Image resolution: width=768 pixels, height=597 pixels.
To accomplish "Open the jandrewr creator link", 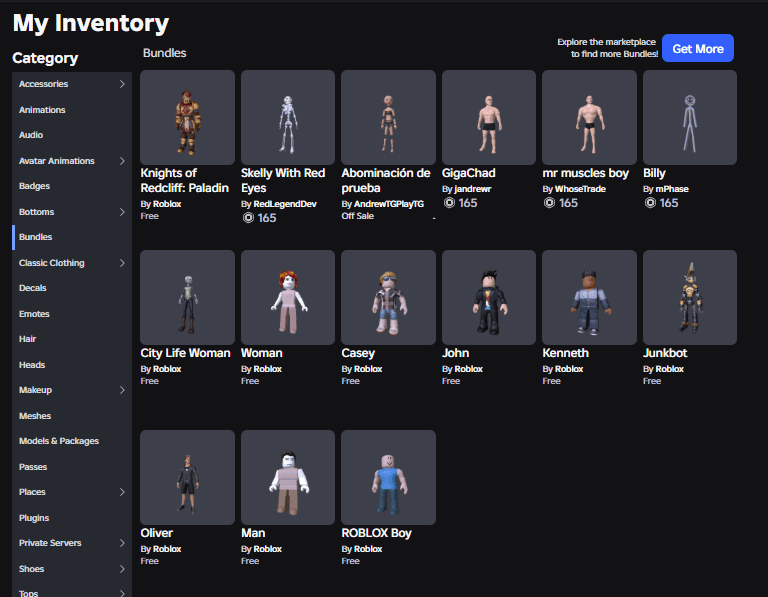I will pyautogui.click(x=473, y=189).
